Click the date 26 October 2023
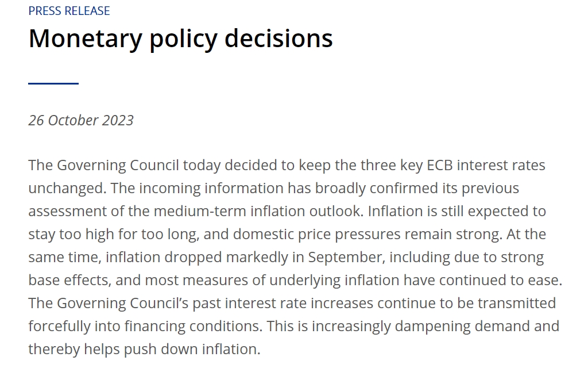This screenshot has width=588, height=372. (81, 120)
